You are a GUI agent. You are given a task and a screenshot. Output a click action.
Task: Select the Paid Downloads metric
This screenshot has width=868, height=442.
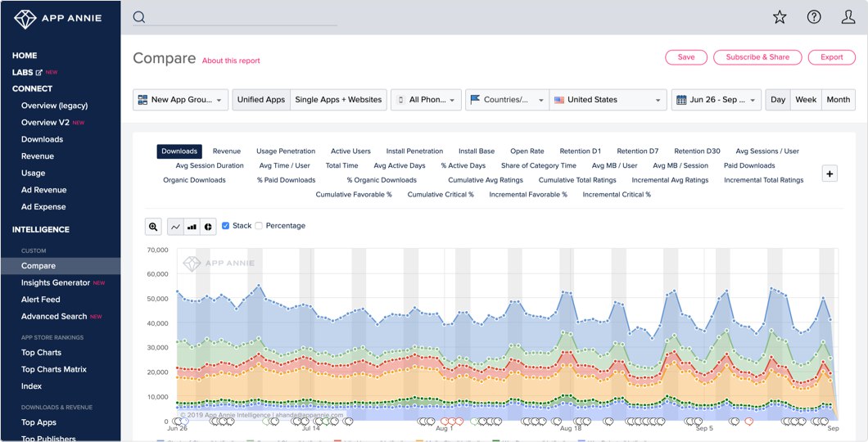tap(749, 165)
